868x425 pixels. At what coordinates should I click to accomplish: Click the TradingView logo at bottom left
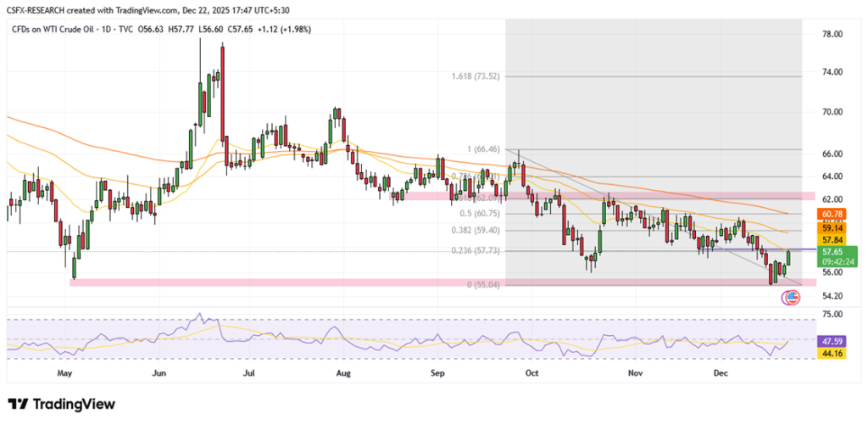click(x=64, y=404)
